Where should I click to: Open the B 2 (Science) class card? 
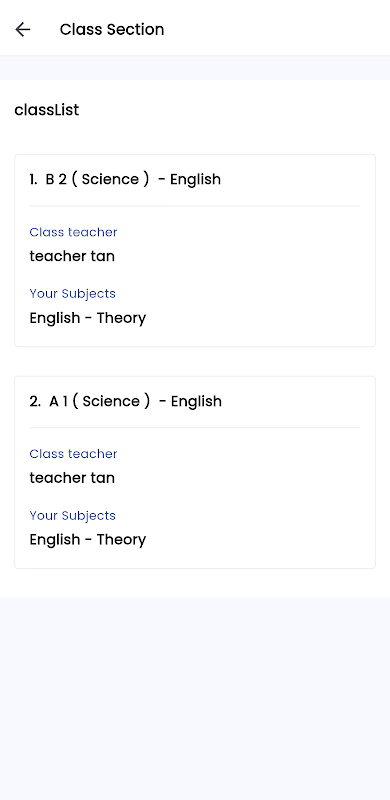pos(195,251)
